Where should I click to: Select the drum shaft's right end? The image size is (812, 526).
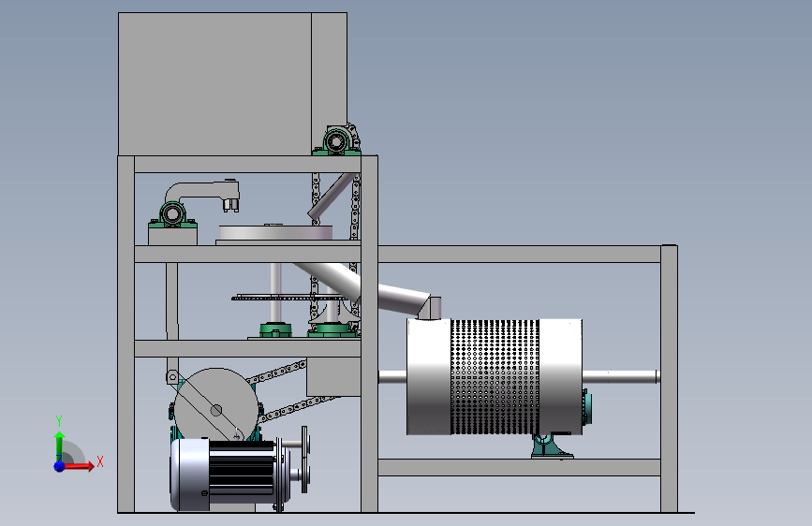click(620, 377)
